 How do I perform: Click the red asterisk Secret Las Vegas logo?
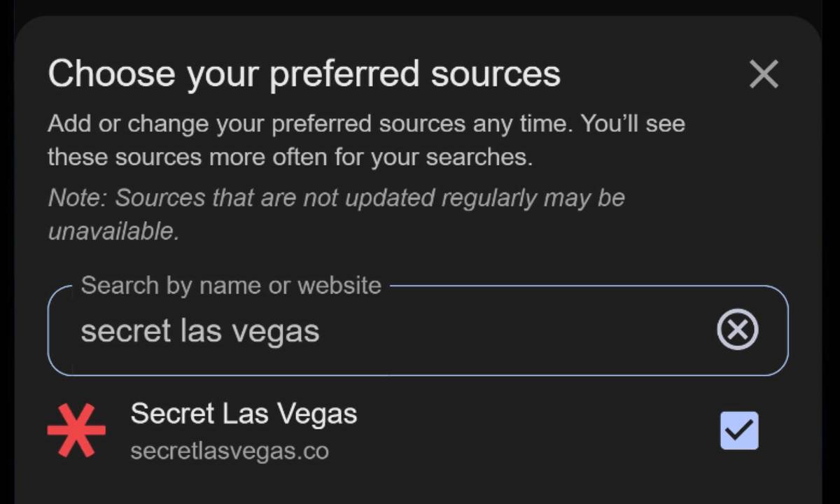(x=76, y=430)
